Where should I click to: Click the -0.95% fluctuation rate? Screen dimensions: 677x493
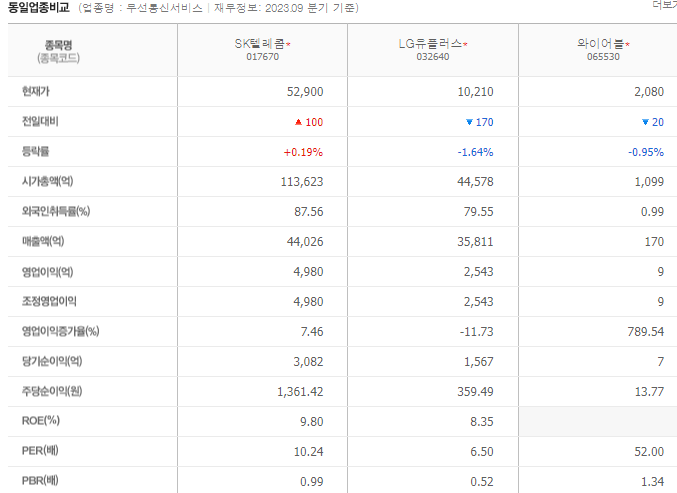click(646, 152)
